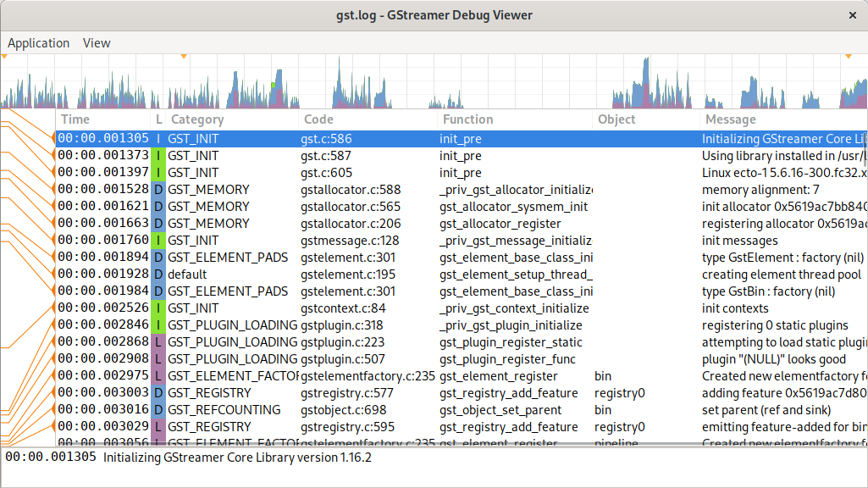Click the message detail text at the bottom
The image size is (868, 488).
(237, 457)
